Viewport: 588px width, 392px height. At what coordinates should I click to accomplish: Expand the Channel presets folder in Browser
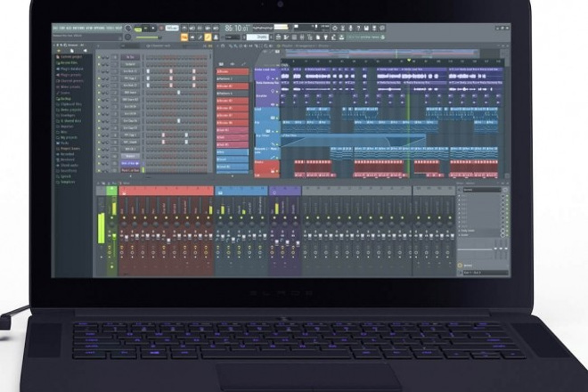pyautogui.click(x=69, y=81)
